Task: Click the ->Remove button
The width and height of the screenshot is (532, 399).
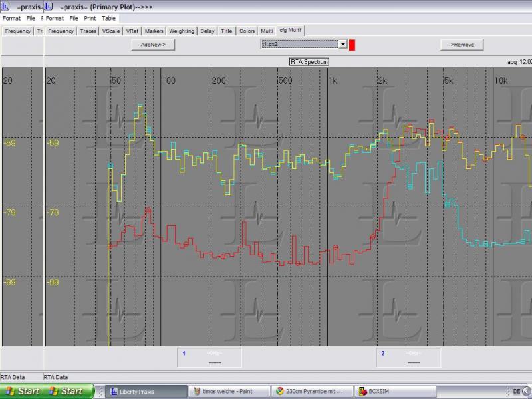Action: 462,45
